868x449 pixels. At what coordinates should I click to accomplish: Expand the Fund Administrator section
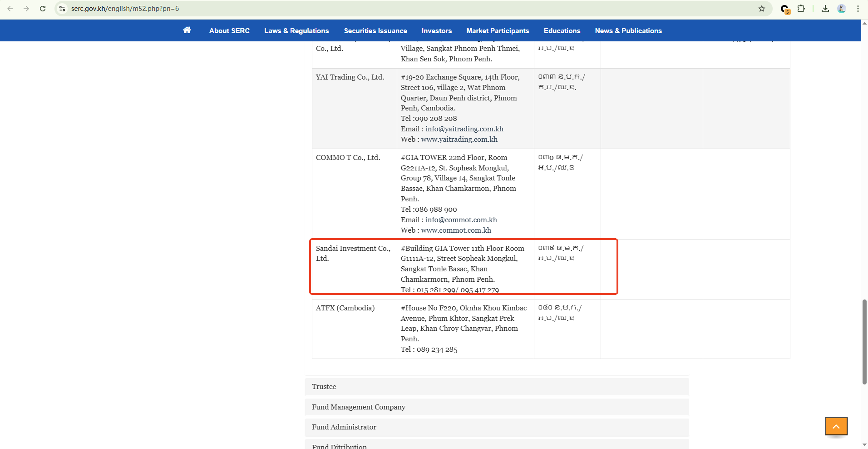497,427
